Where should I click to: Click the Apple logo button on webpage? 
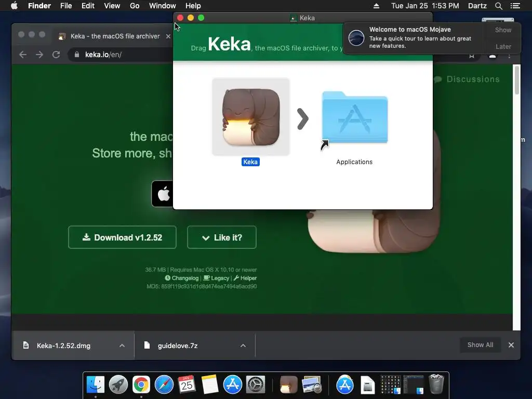click(163, 194)
